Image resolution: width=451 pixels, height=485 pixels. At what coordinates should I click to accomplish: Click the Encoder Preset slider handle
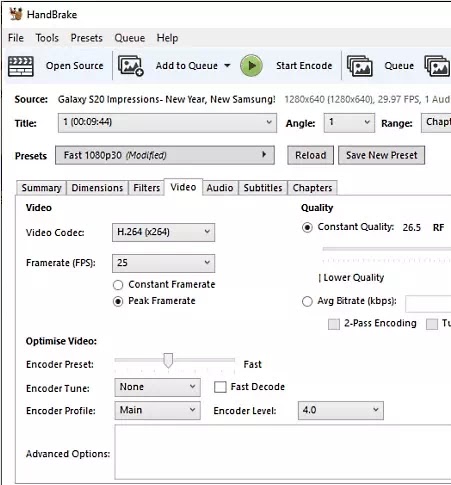tap(168, 361)
